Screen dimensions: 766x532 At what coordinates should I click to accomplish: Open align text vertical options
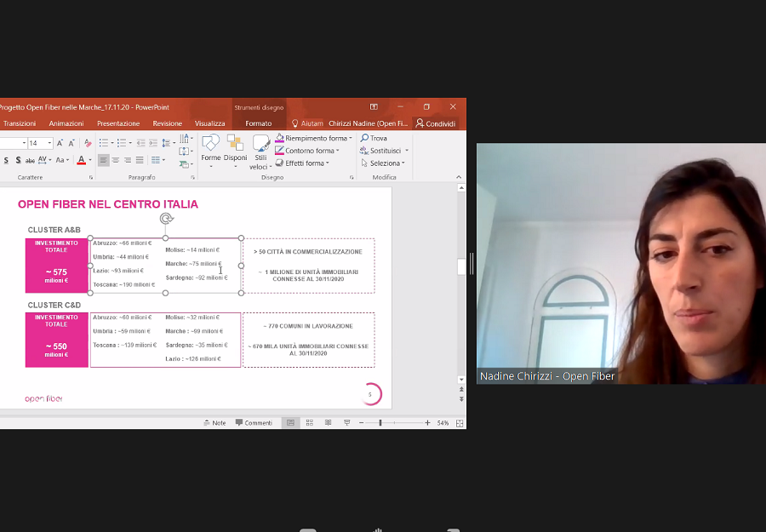pos(186,152)
